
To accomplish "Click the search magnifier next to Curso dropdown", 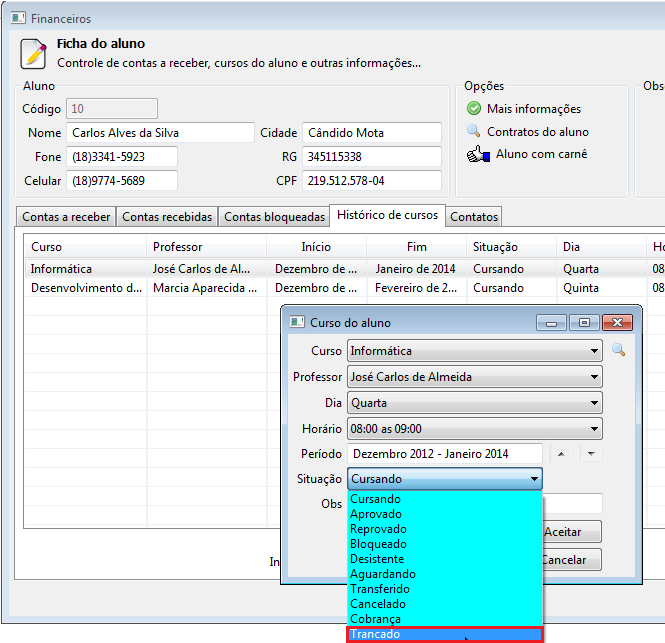I will coord(618,350).
